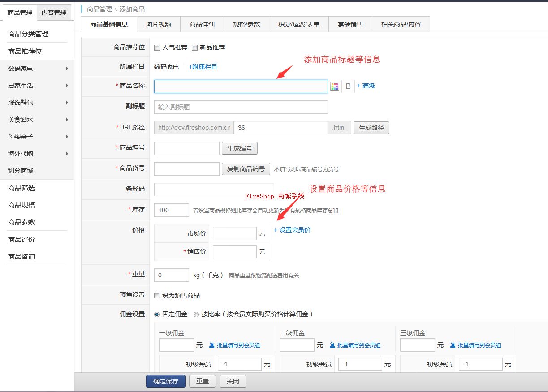Expand + 设置会员价 member pricing

pyautogui.click(x=292, y=230)
